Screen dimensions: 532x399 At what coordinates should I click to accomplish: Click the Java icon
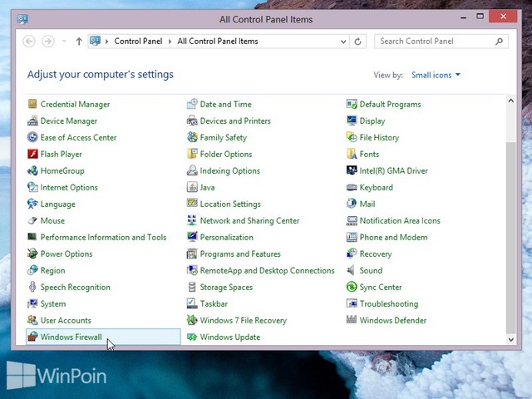[192, 187]
